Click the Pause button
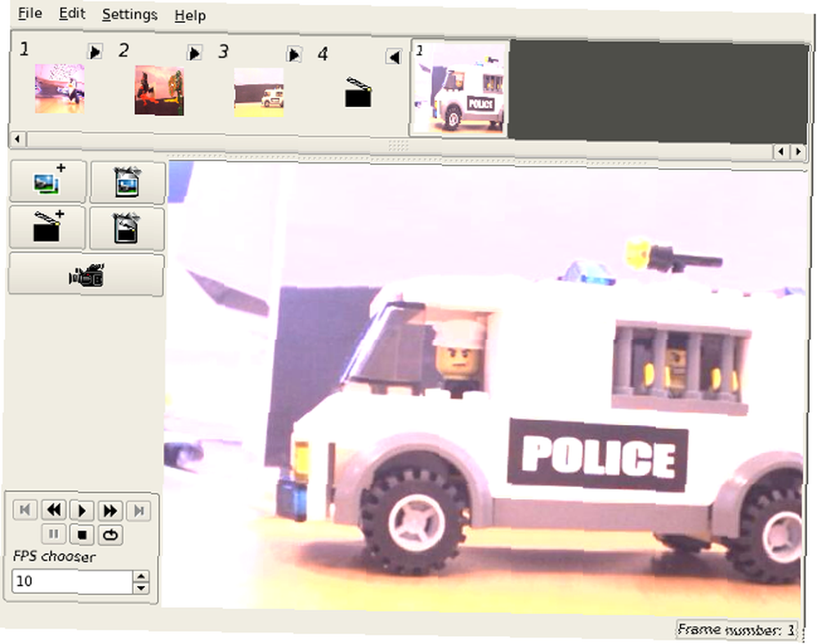Screen dimensions: 817x644 pos(53,534)
